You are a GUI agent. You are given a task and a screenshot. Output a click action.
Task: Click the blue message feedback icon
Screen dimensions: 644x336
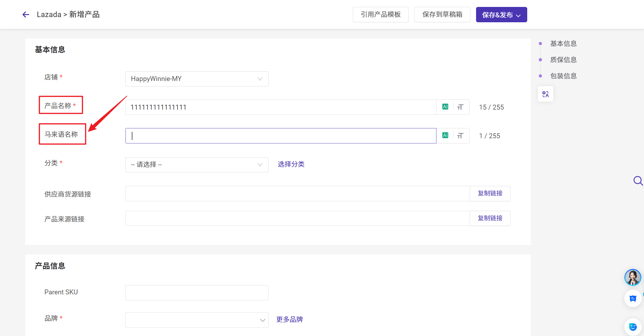click(633, 298)
